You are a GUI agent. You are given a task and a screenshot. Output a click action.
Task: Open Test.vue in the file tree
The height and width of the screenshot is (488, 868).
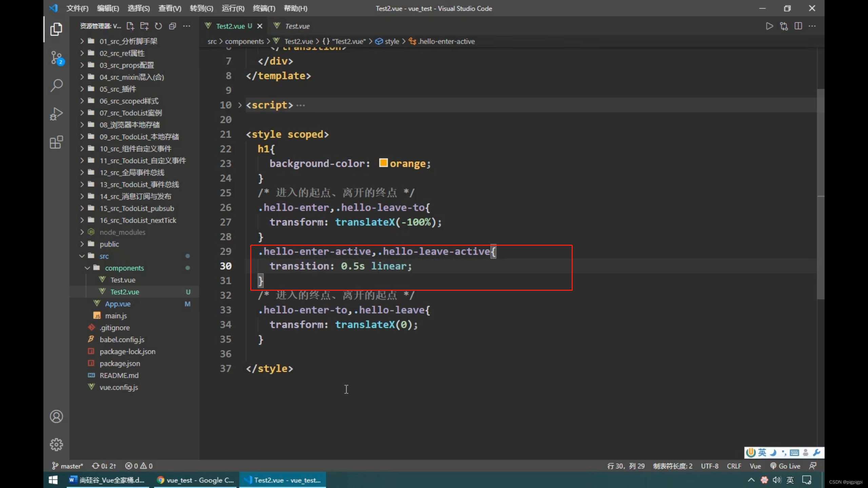[x=134, y=280]
